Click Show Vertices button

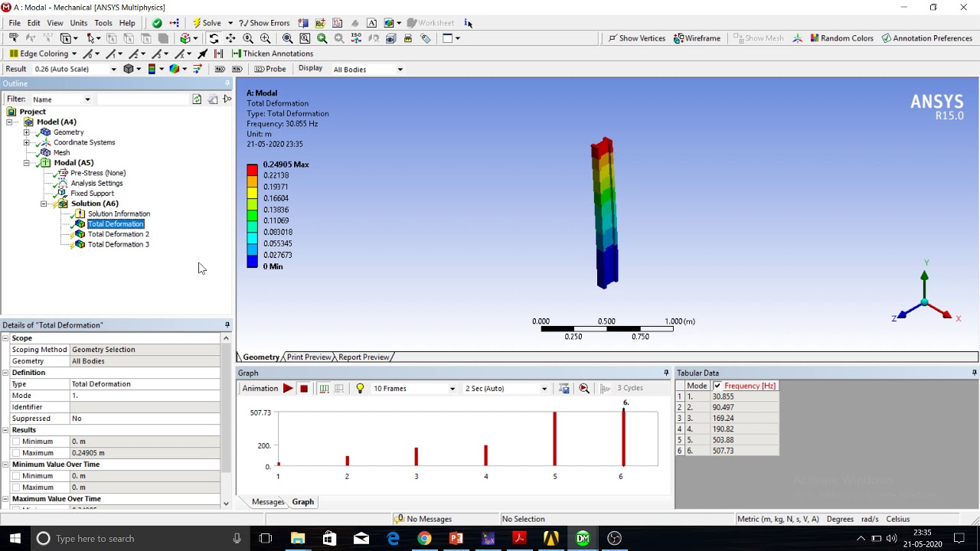pos(636,38)
